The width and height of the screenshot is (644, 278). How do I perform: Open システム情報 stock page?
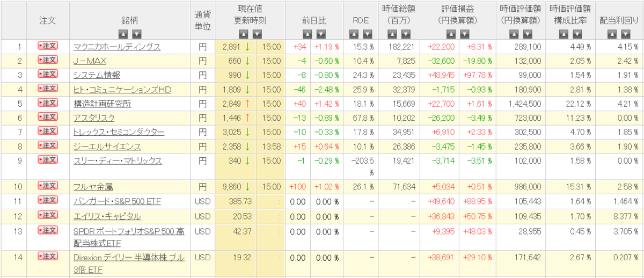[x=97, y=75]
